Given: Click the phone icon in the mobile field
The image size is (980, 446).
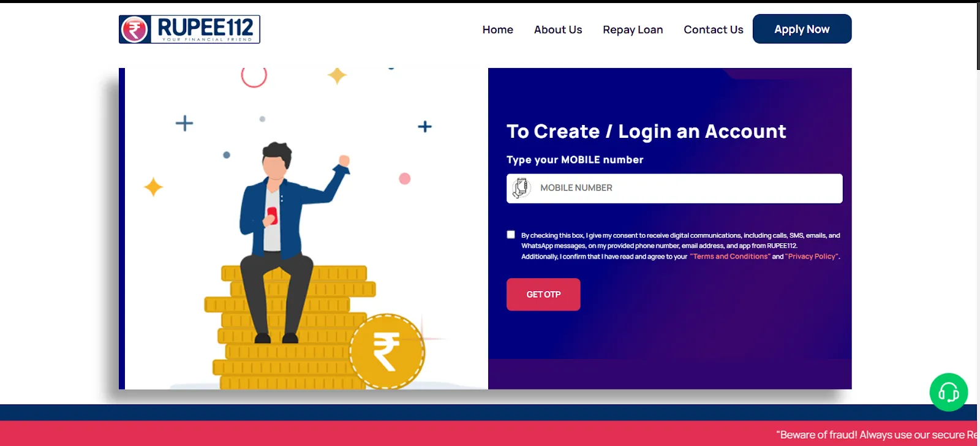Looking at the screenshot, I should [521, 188].
